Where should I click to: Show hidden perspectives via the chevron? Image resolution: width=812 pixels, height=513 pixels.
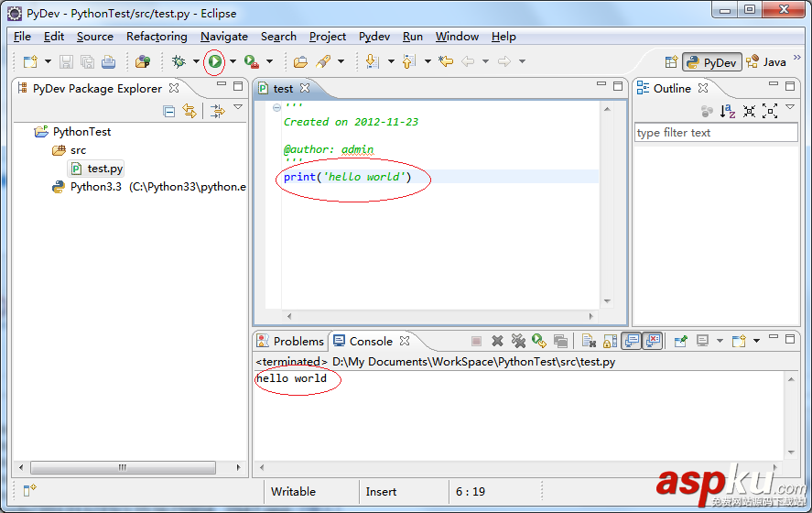pyautogui.click(x=797, y=58)
